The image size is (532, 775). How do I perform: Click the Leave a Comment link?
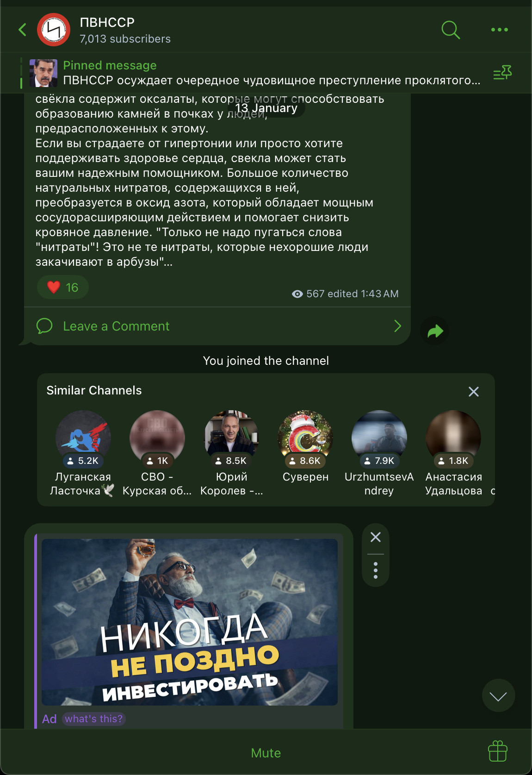116,326
